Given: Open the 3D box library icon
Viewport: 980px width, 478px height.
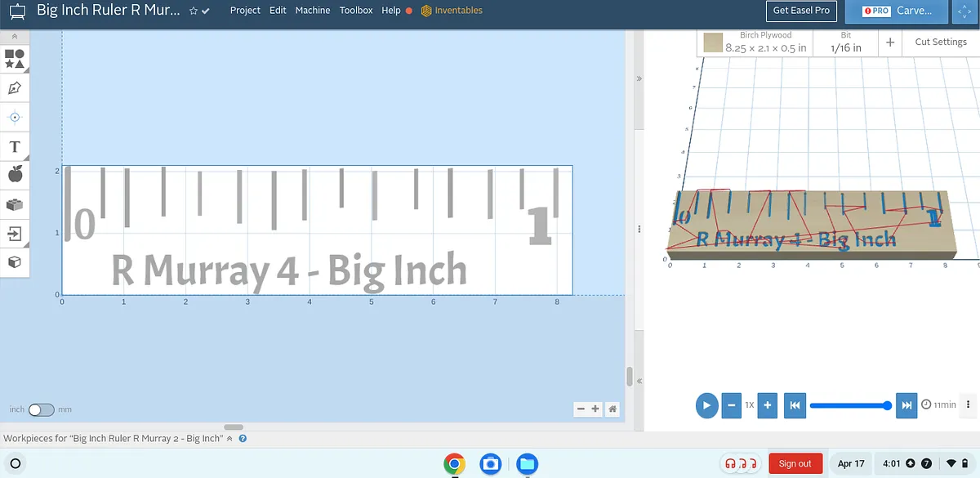Looking at the screenshot, I should point(15,262).
